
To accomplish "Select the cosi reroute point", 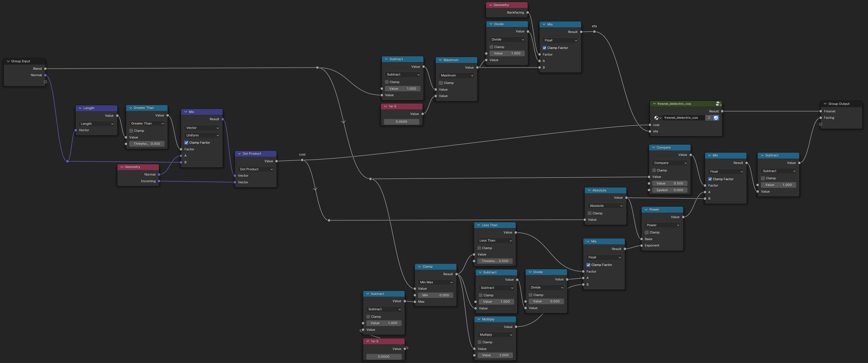I will (x=302, y=160).
